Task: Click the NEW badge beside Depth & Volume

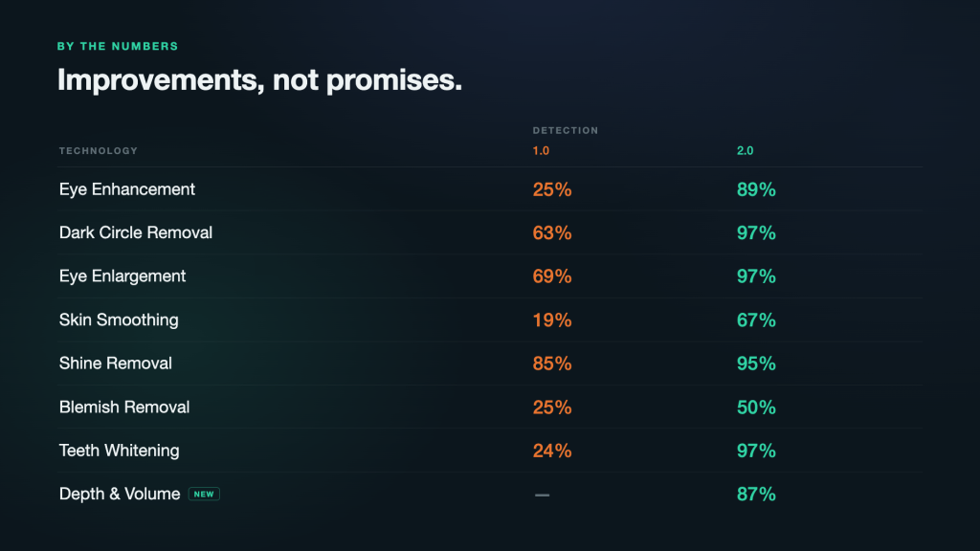Action: [x=204, y=495]
